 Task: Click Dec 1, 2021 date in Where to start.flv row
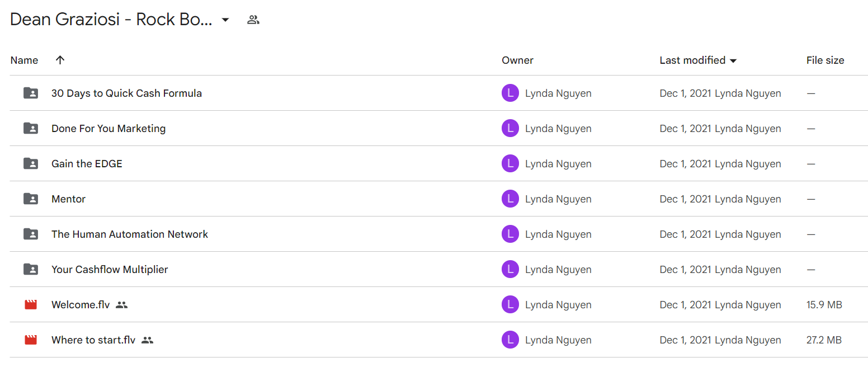686,340
